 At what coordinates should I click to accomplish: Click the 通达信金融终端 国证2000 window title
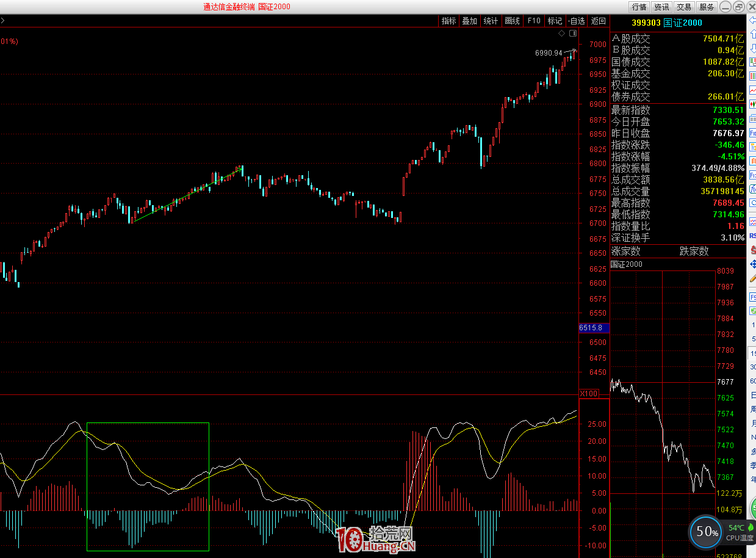[247, 7]
